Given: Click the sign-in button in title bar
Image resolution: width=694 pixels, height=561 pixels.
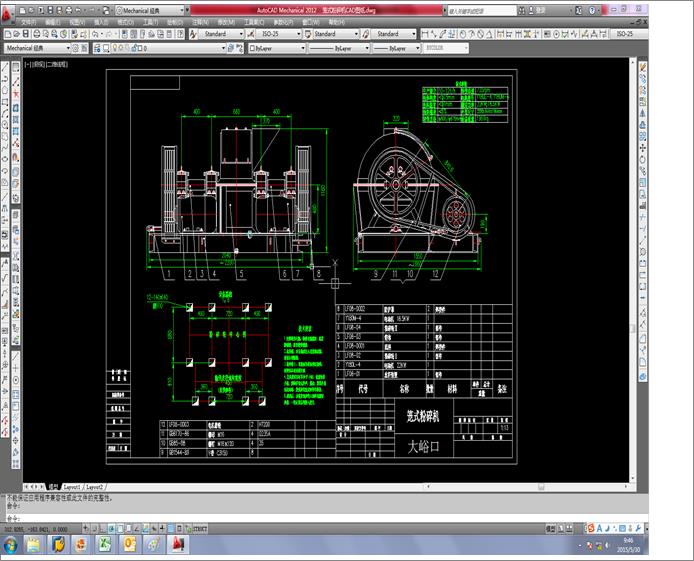Looking at the screenshot, I should 538,10.
